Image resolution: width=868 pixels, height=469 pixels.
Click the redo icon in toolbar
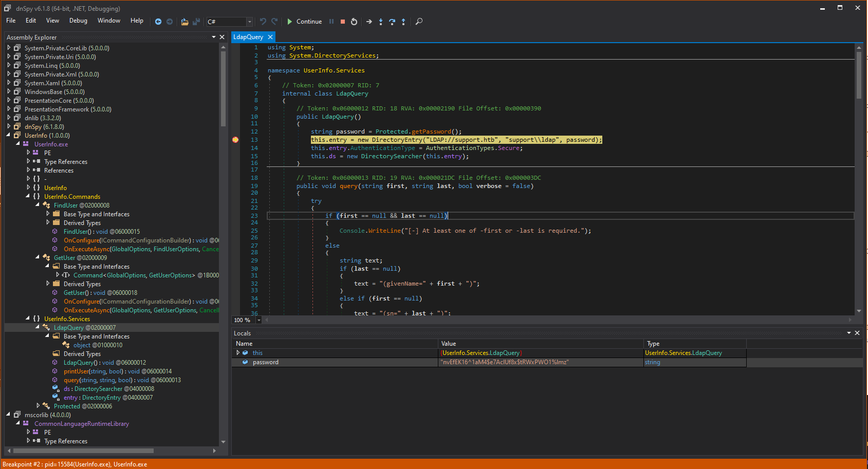[274, 22]
